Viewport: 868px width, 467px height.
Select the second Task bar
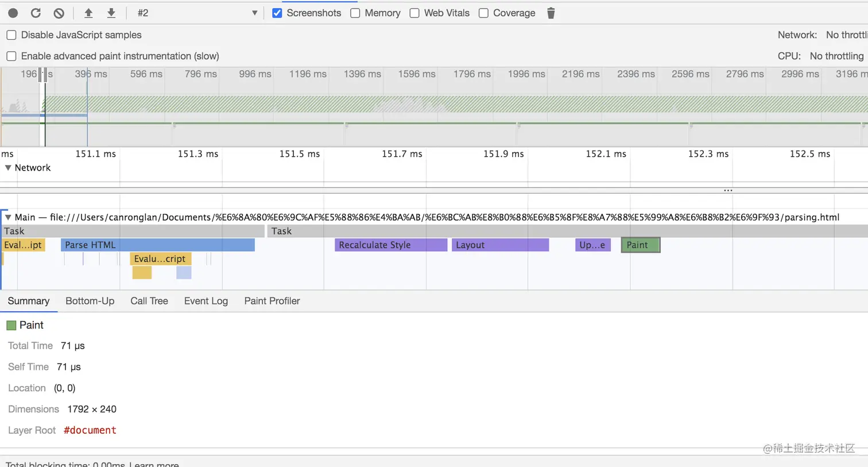click(x=567, y=231)
